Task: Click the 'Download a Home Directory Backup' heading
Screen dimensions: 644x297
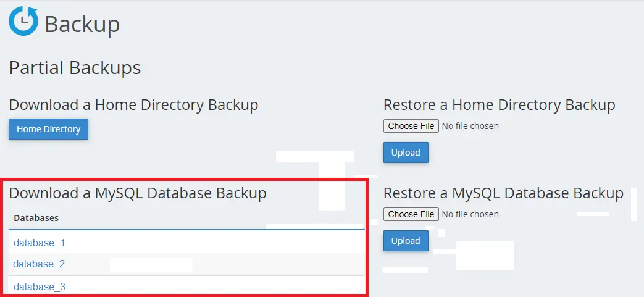Action: 133,105
